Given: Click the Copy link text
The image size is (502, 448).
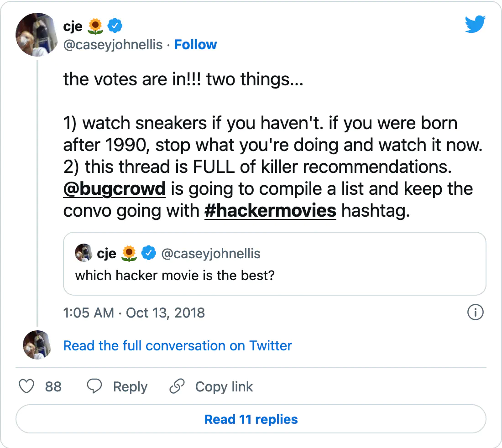Looking at the screenshot, I should point(224,387).
